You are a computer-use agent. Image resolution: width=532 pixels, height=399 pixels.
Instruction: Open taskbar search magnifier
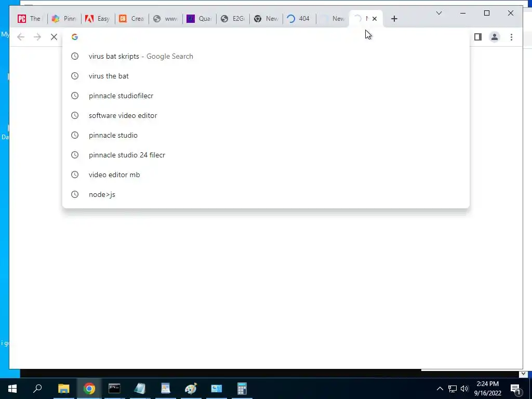coord(37,389)
